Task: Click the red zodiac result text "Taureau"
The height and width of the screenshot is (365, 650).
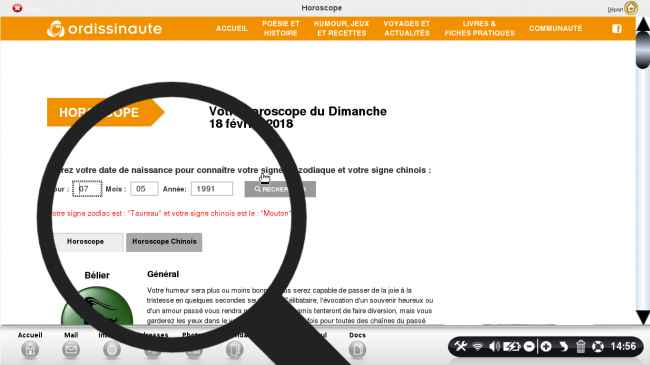Action: click(x=144, y=213)
